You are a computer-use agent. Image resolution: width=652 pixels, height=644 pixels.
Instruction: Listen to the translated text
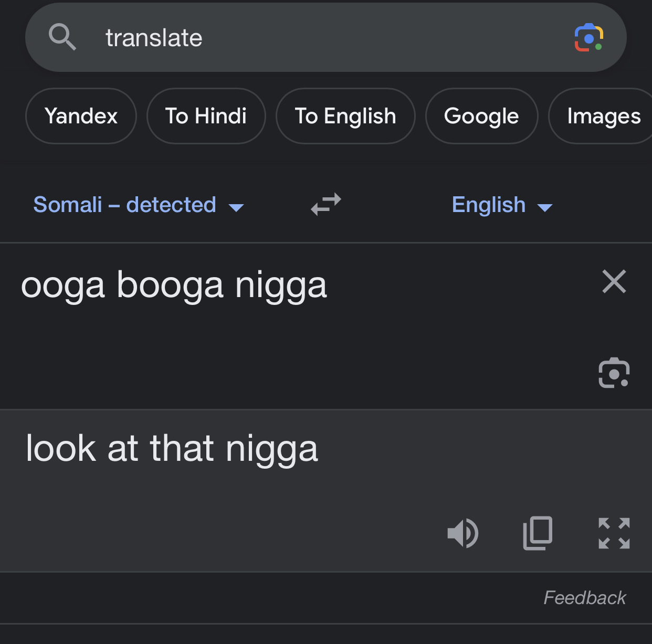coord(462,533)
